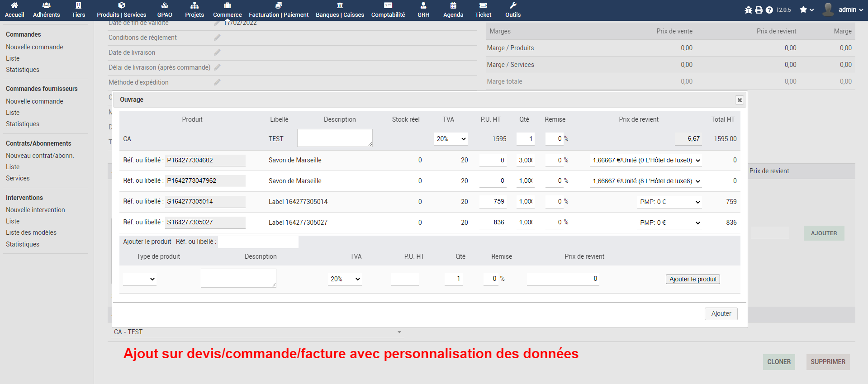868x384 pixels.
Task: Expand the CA - TEST selector
Action: pos(257,332)
